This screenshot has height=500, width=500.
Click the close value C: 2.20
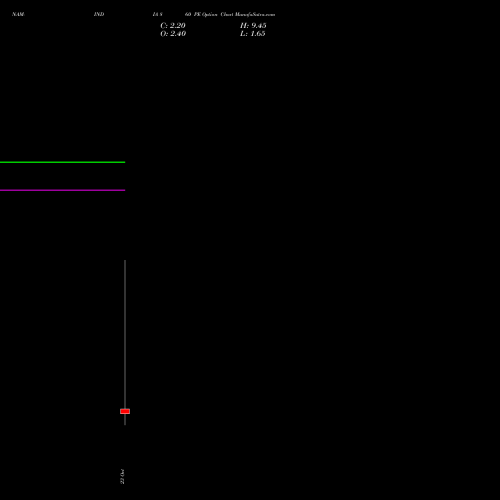[173, 26]
